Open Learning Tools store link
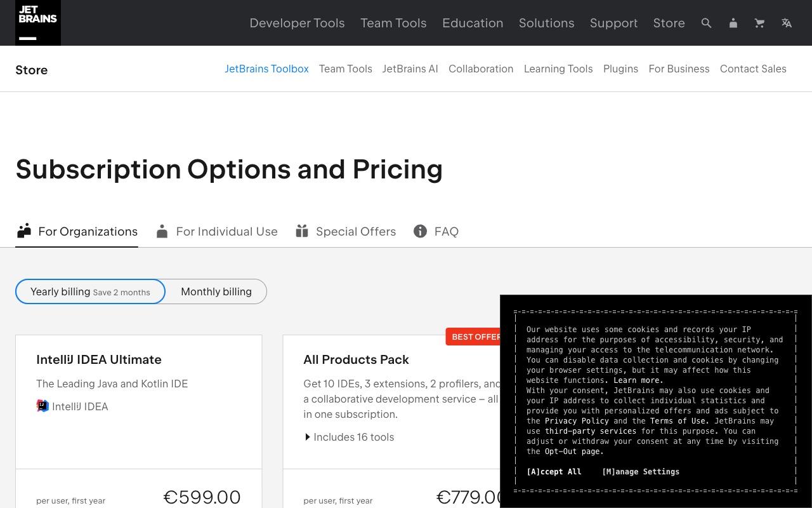812x508 pixels. pos(558,69)
